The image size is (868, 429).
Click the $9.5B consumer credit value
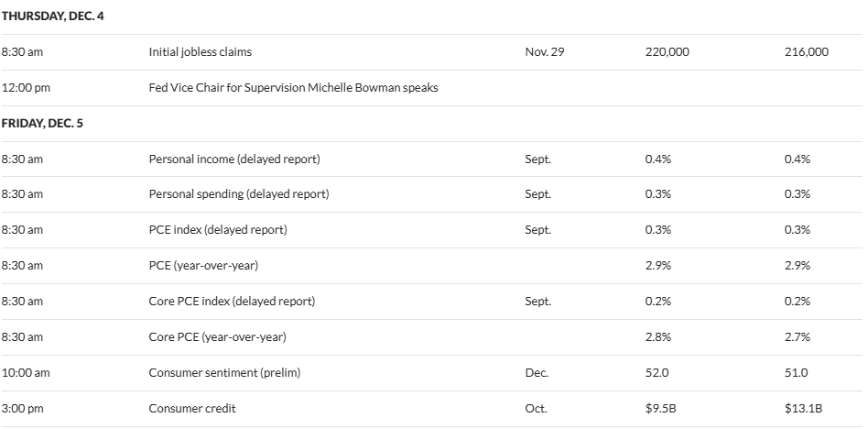click(662, 409)
